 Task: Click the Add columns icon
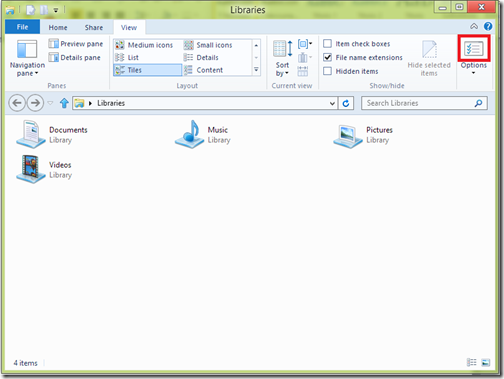305,57
